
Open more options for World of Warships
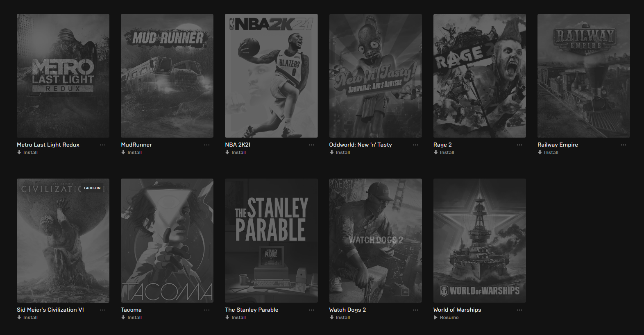(x=519, y=310)
